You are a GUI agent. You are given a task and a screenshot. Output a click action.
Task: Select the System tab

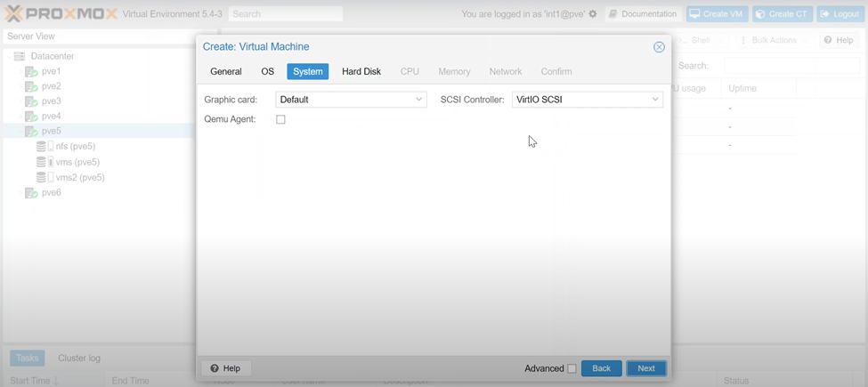tap(308, 71)
